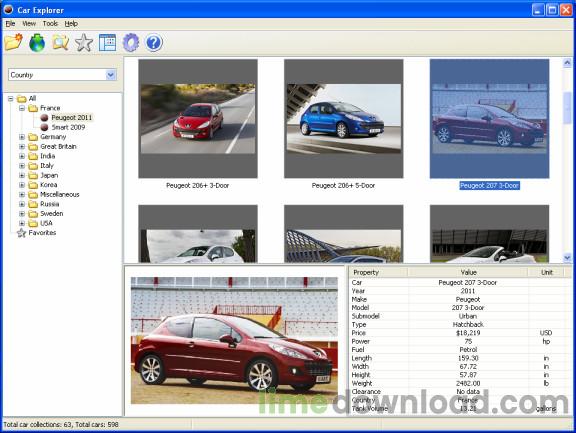This screenshot has width=576, height=433.
Task: Select the Smart 2009 collection
Action: click(x=68, y=127)
